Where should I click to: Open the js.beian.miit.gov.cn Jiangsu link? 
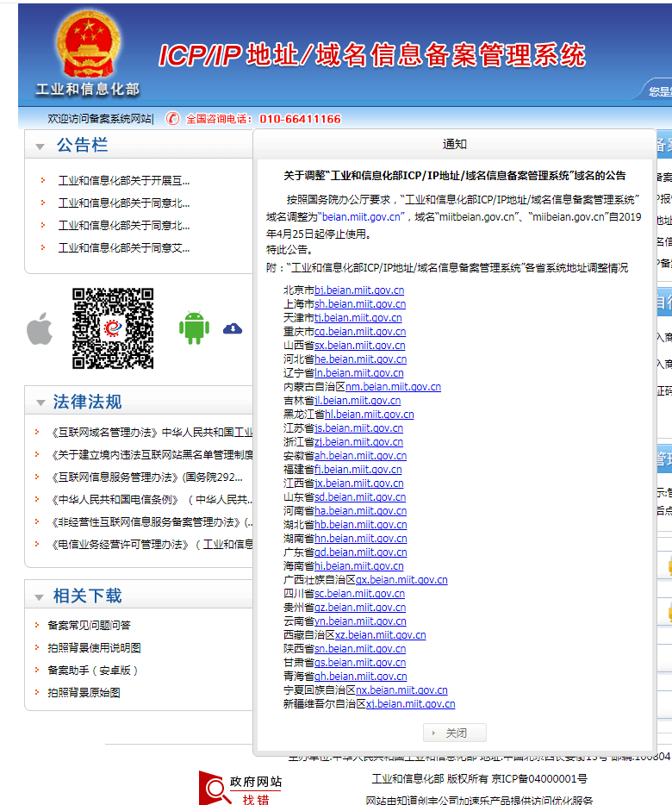tap(359, 428)
